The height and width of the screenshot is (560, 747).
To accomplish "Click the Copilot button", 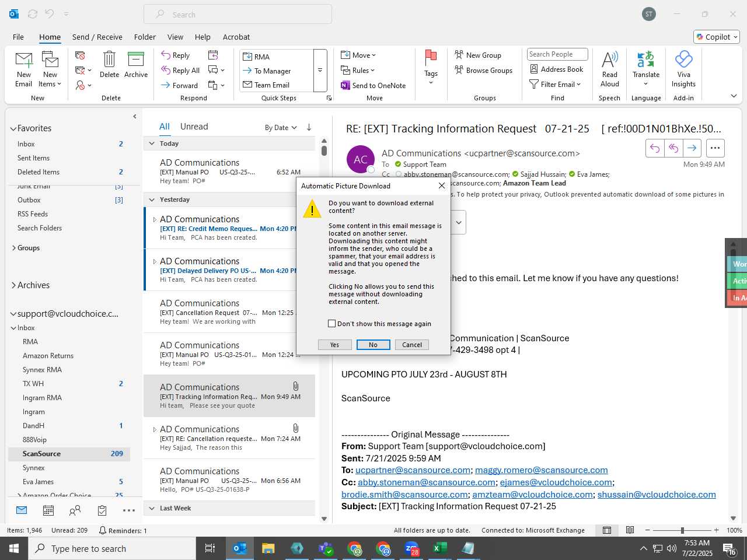I will (x=717, y=37).
